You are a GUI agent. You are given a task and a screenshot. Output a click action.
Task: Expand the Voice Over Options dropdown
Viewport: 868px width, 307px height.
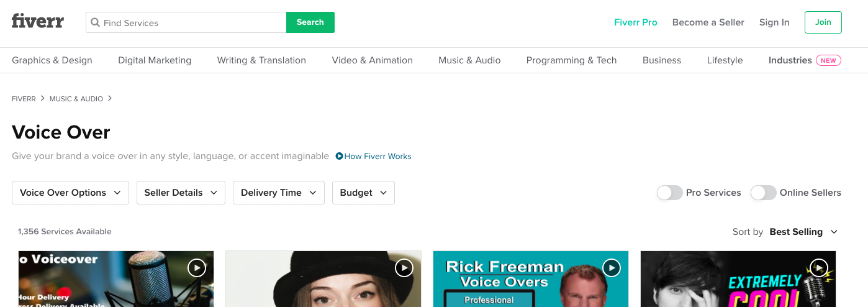click(70, 193)
